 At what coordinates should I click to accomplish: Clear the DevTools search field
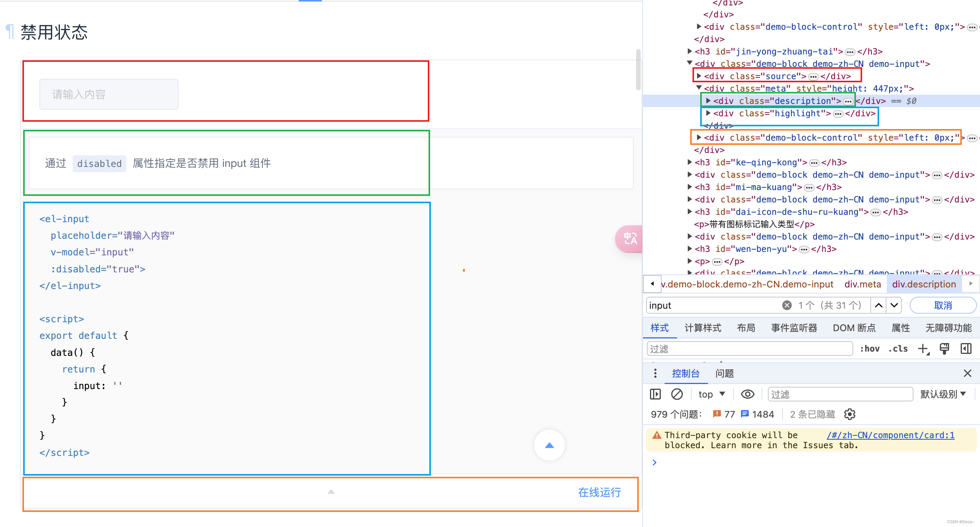pos(787,305)
